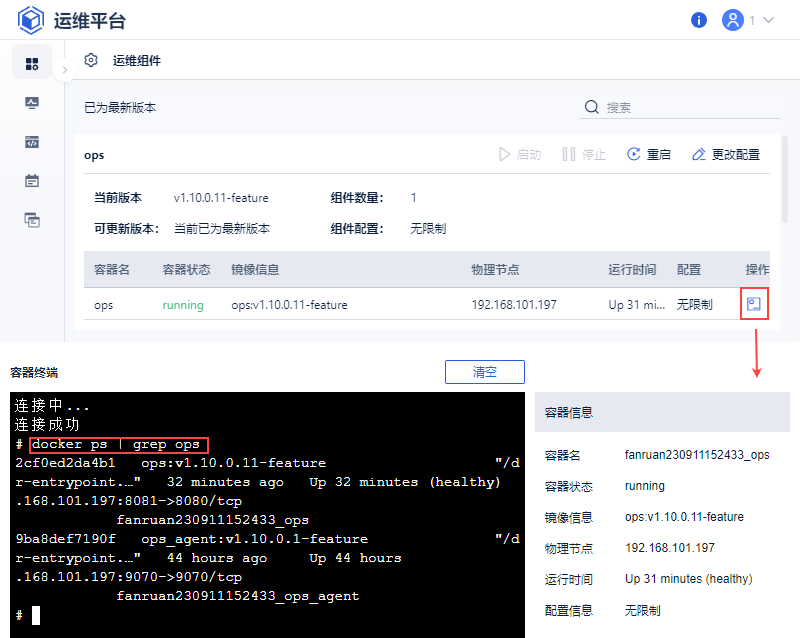Viewport: 800px width, 638px height.
Task: Click the green running status text
Action: (x=183, y=305)
